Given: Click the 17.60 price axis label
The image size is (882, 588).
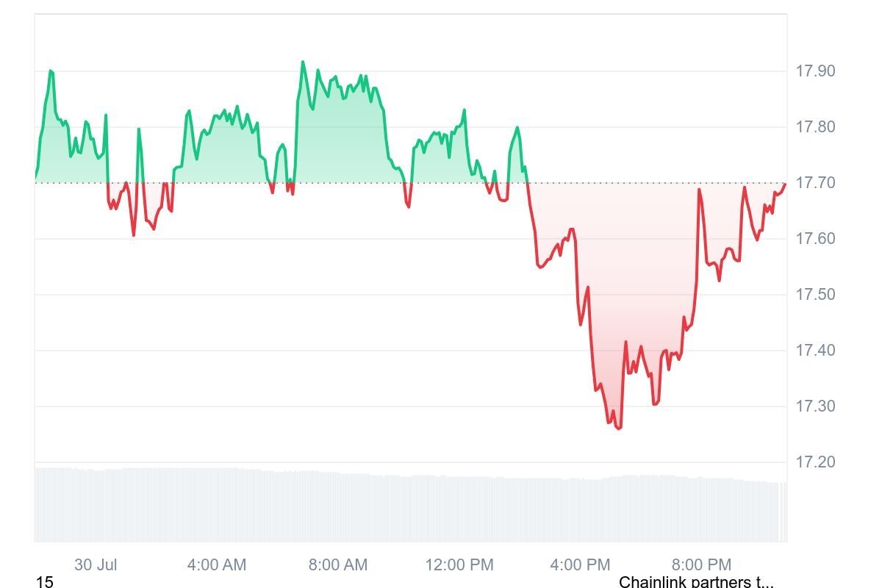Looking at the screenshot, I should pyautogui.click(x=815, y=239).
